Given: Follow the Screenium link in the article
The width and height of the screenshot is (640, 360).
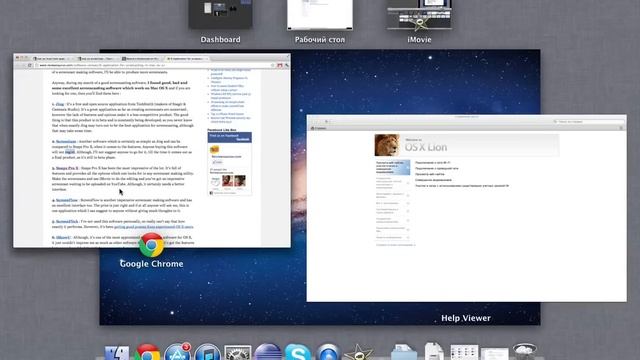Looking at the screenshot, I should 66,142.
